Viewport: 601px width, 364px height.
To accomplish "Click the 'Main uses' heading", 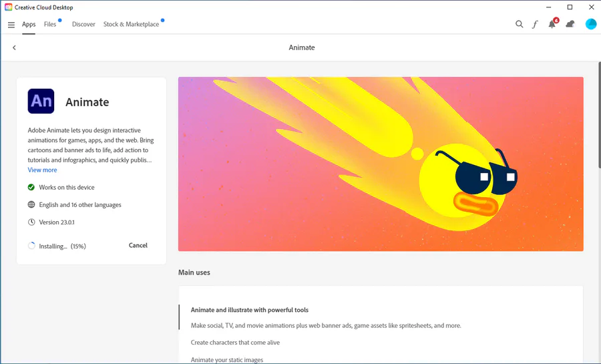I will [x=194, y=272].
